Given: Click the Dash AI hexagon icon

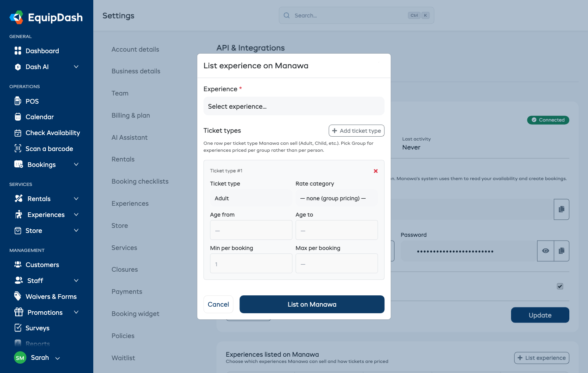Looking at the screenshot, I should (18, 67).
